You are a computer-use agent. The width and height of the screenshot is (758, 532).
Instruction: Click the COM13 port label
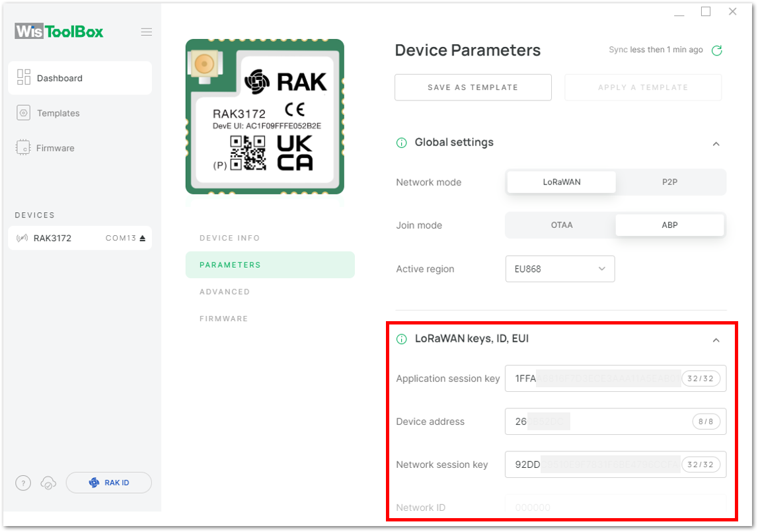[121, 238]
